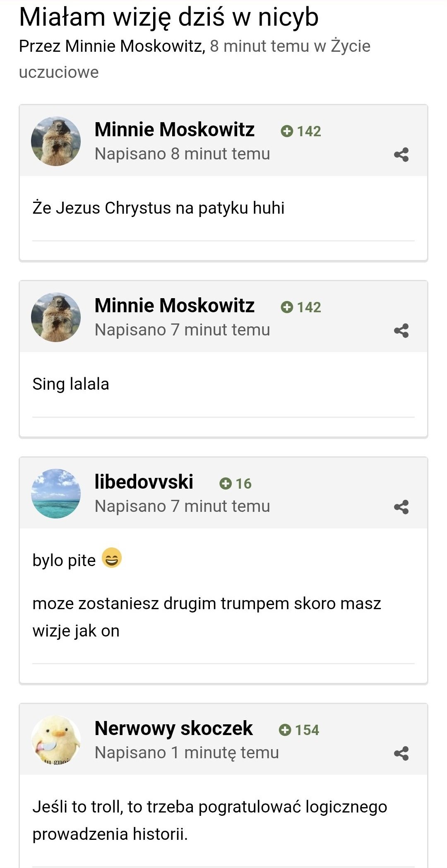This screenshot has height=868, width=447.
Task: Click Nerwowy skoczek's reputation plus icon
Action: (285, 730)
